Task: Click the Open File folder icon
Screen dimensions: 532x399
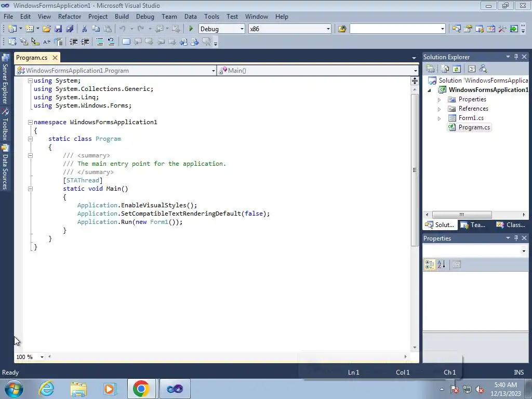Action: [x=46, y=29]
